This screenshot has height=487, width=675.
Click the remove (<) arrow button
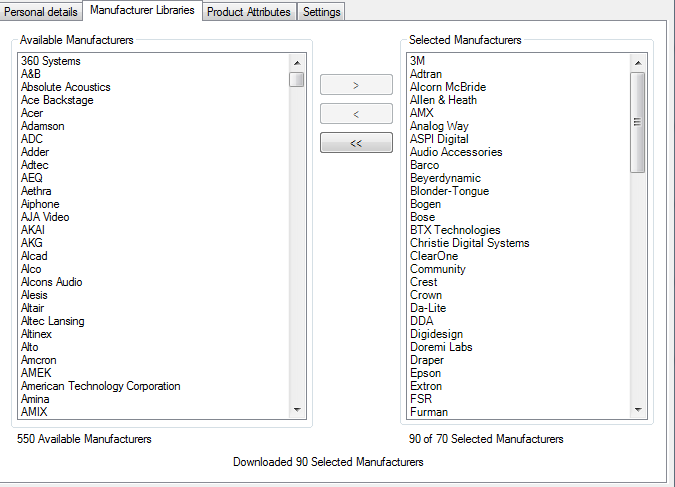point(356,114)
